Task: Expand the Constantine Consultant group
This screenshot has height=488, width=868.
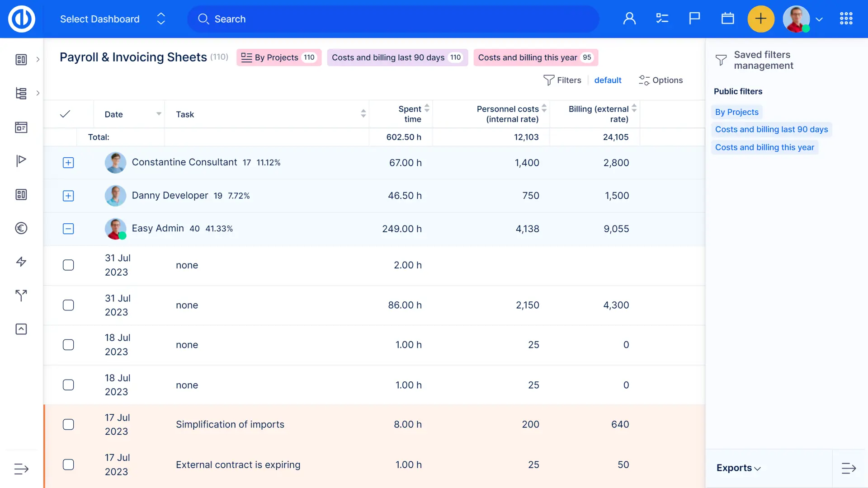Action: pos(68,163)
